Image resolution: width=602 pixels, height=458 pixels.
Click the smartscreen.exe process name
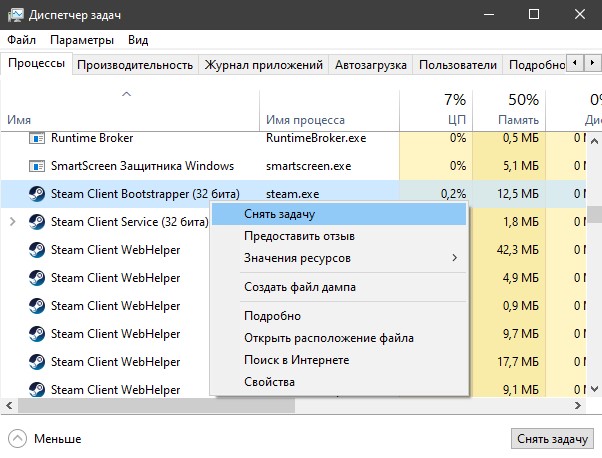308,166
